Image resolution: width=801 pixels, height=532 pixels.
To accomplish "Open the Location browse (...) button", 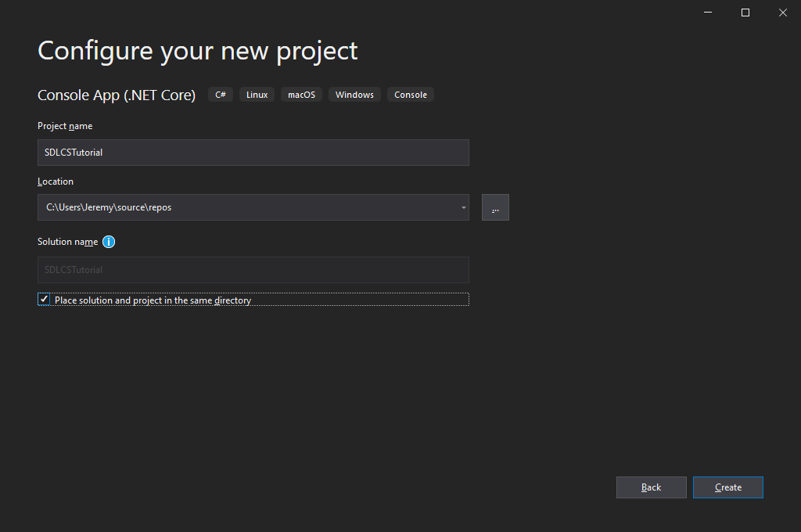I will point(495,207).
